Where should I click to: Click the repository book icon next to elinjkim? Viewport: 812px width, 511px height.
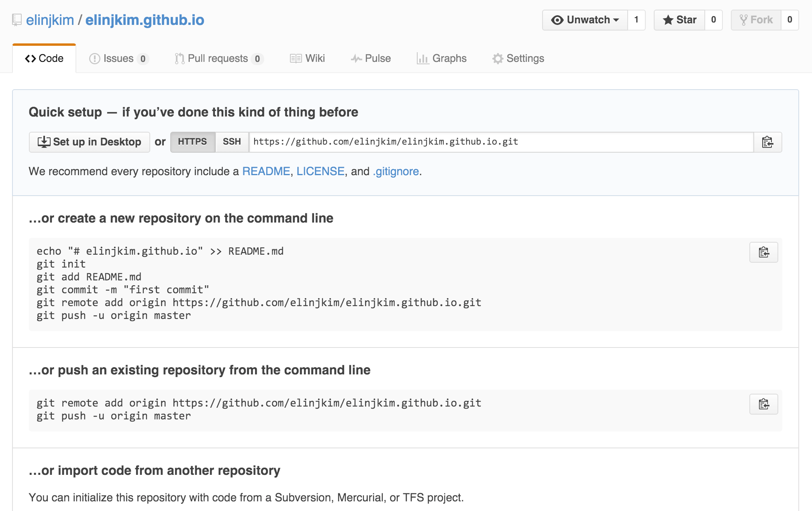tap(16, 19)
